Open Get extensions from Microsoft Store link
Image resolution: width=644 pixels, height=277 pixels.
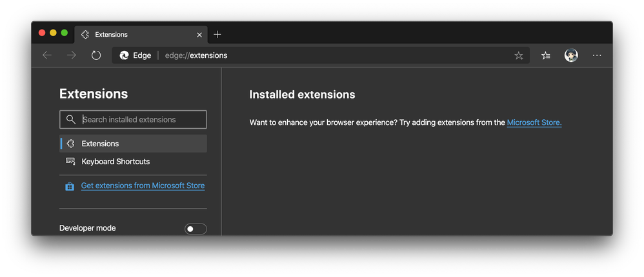point(143,186)
